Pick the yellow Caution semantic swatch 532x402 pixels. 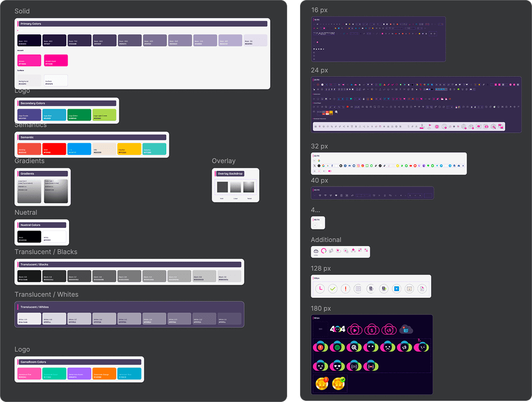[x=129, y=149]
